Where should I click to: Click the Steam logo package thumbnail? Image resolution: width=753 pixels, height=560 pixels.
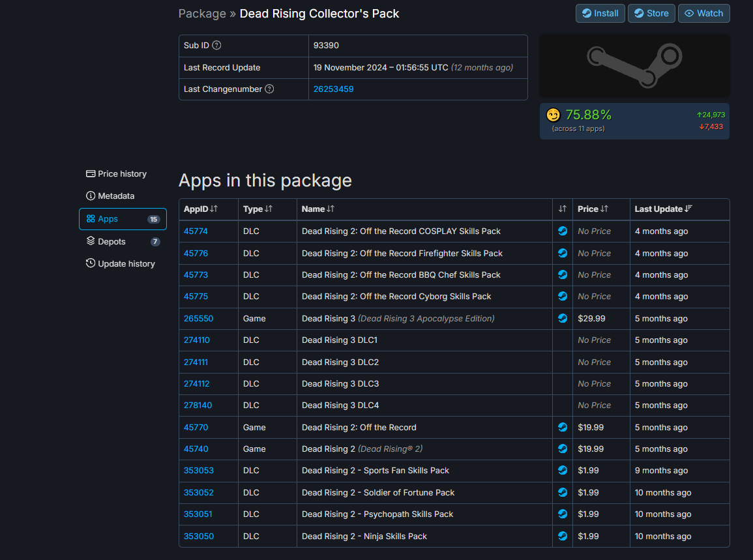point(634,66)
